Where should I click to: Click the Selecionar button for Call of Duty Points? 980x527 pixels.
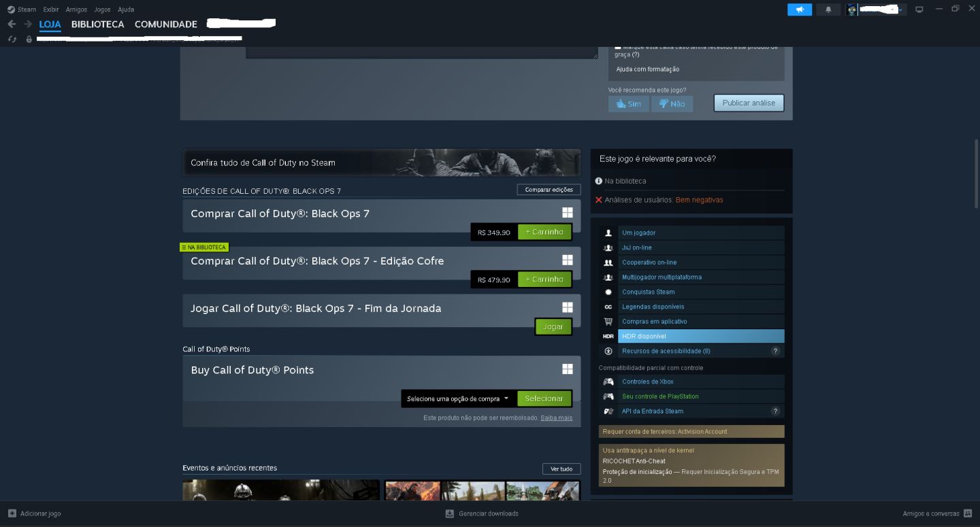point(544,398)
